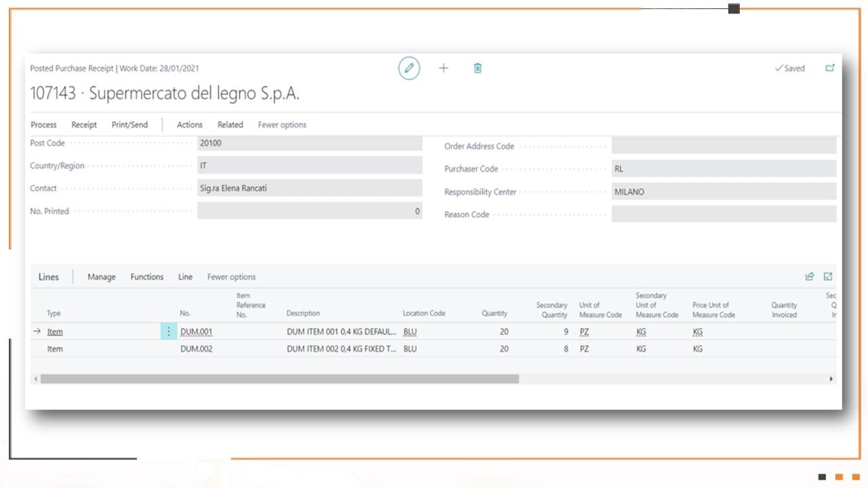The width and height of the screenshot is (868, 488).
Task: Open row options for DUM.001 line
Action: pyautogui.click(x=169, y=331)
